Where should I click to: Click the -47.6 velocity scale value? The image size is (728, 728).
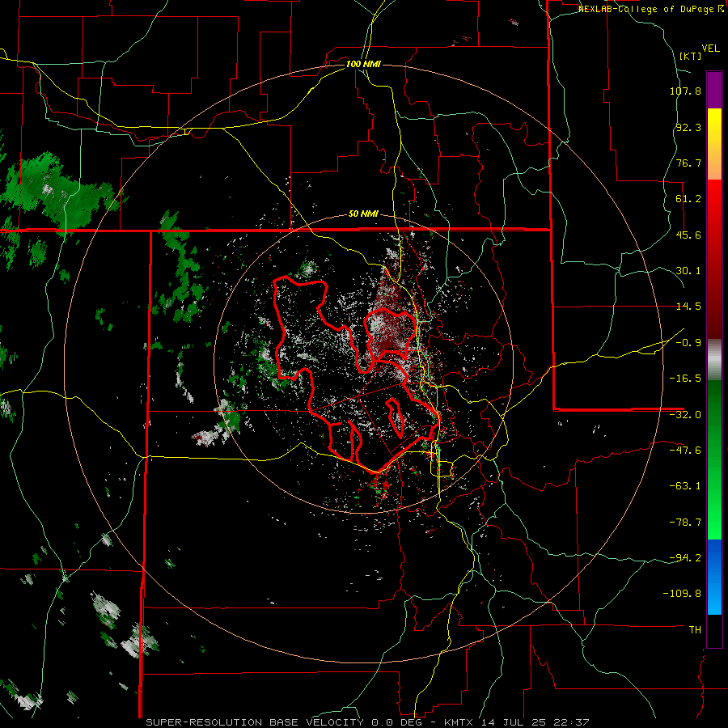point(685,451)
